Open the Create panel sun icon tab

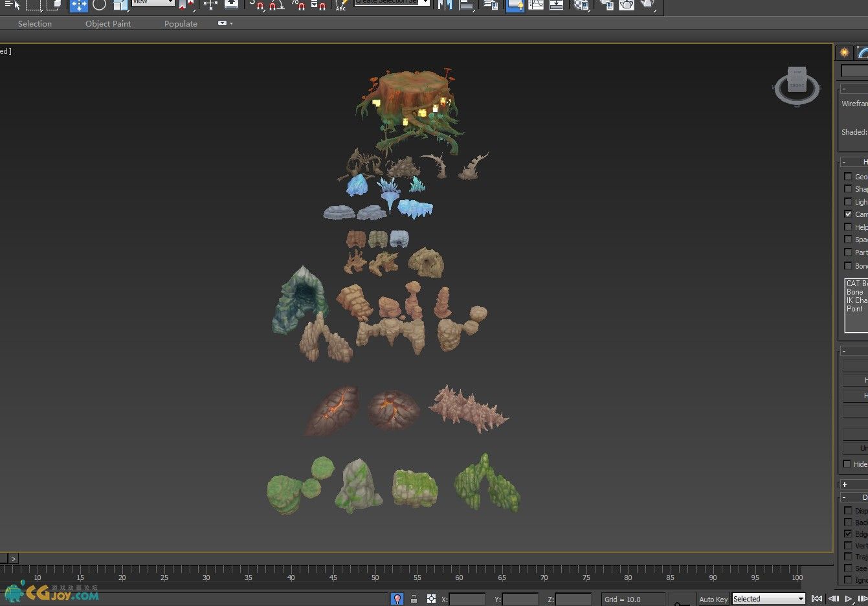(845, 52)
